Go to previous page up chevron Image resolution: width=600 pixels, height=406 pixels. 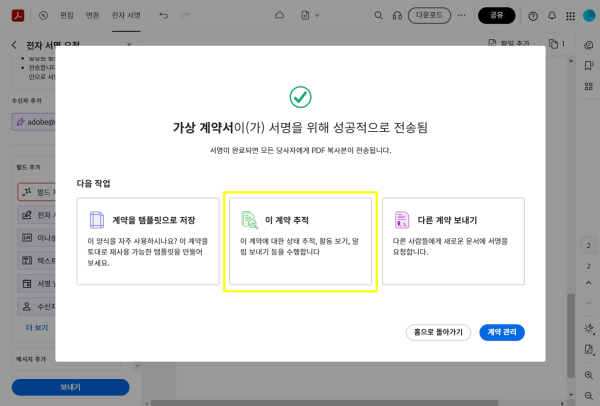[589, 283]
